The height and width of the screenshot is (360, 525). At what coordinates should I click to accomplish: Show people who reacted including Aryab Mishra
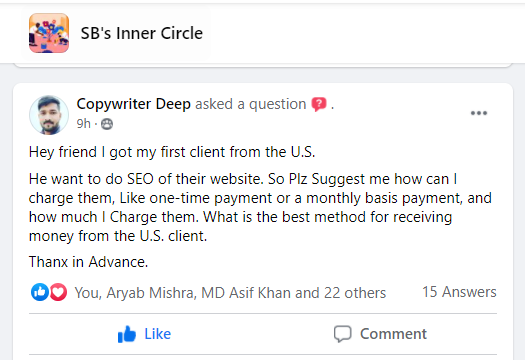click(230, 293)
